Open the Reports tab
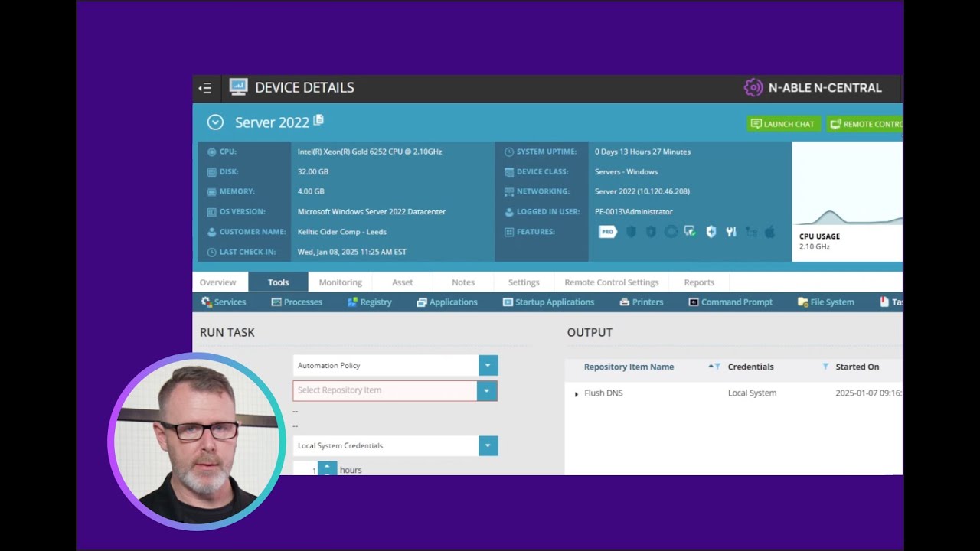The height and width of the screenshot is (551, 980). [699, 282]
